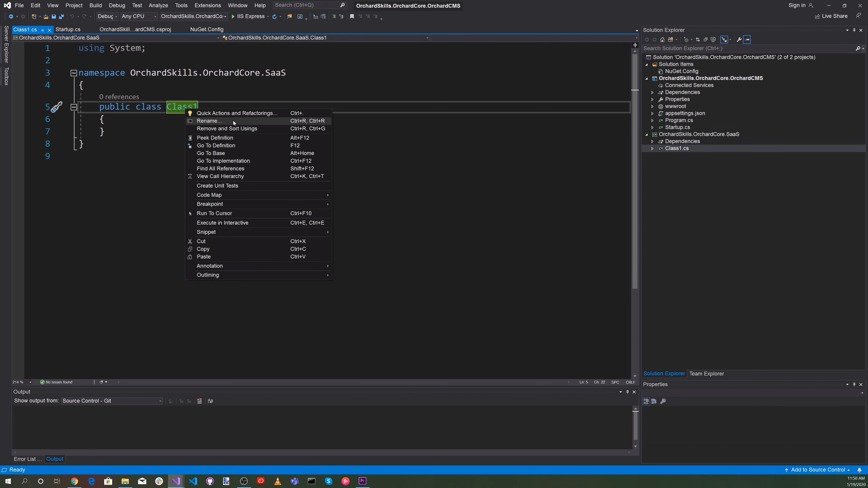
Task: Open the Snippet submenu in context menu
Action: click(258, 232)
